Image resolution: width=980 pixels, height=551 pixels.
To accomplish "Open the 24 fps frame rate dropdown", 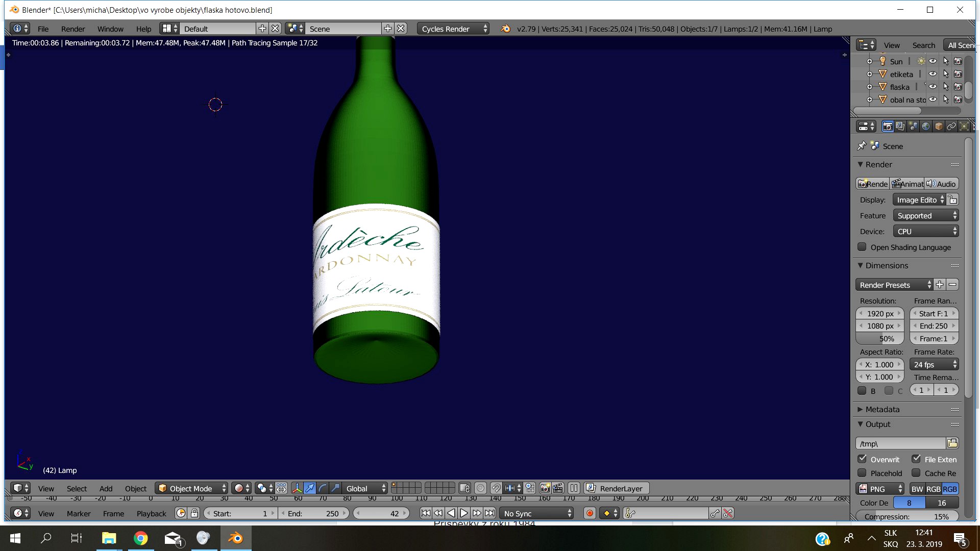I will click(934, 364).
